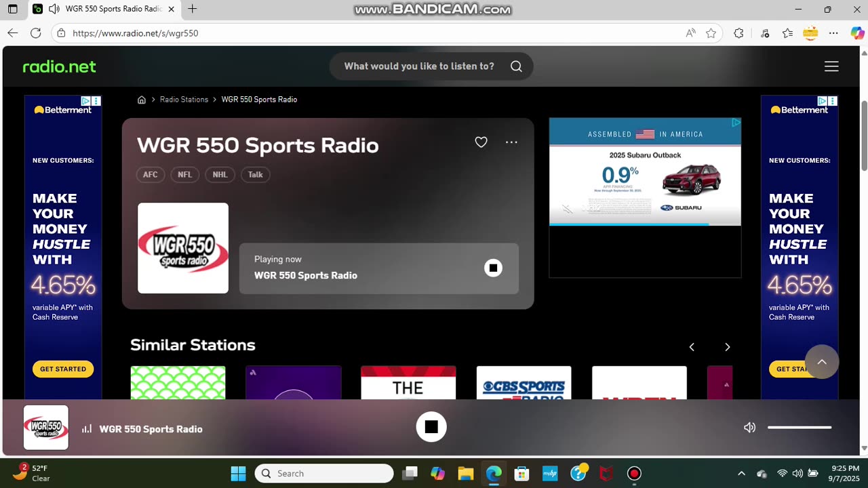The image size is (868, 488).
Task: Open browser Extensions puzzle icon
Action: coord(738,33)
